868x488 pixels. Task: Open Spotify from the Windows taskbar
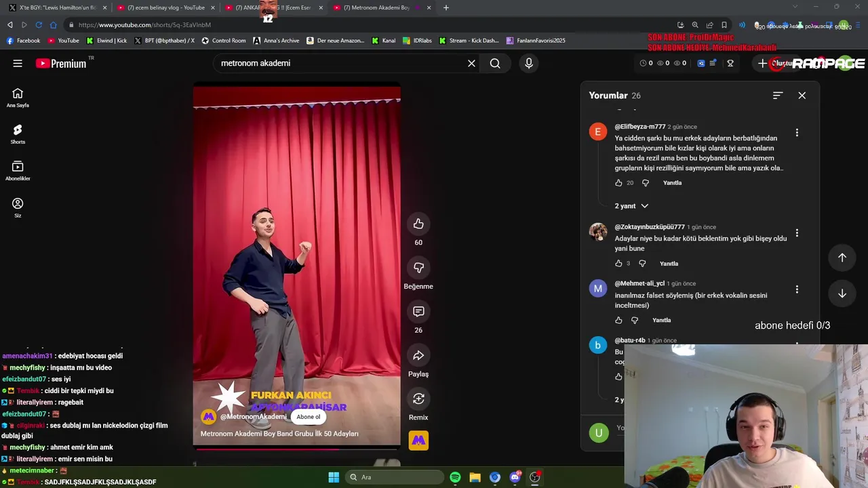[x=455, y=477]
